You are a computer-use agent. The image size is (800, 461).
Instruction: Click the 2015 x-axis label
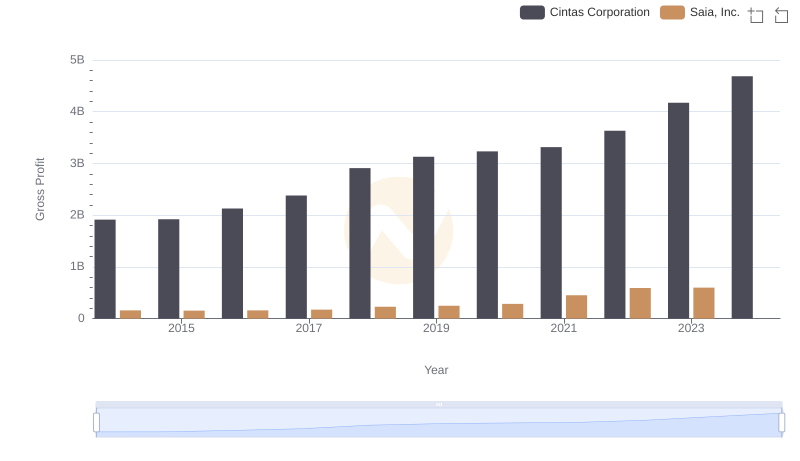click(181, 328)
